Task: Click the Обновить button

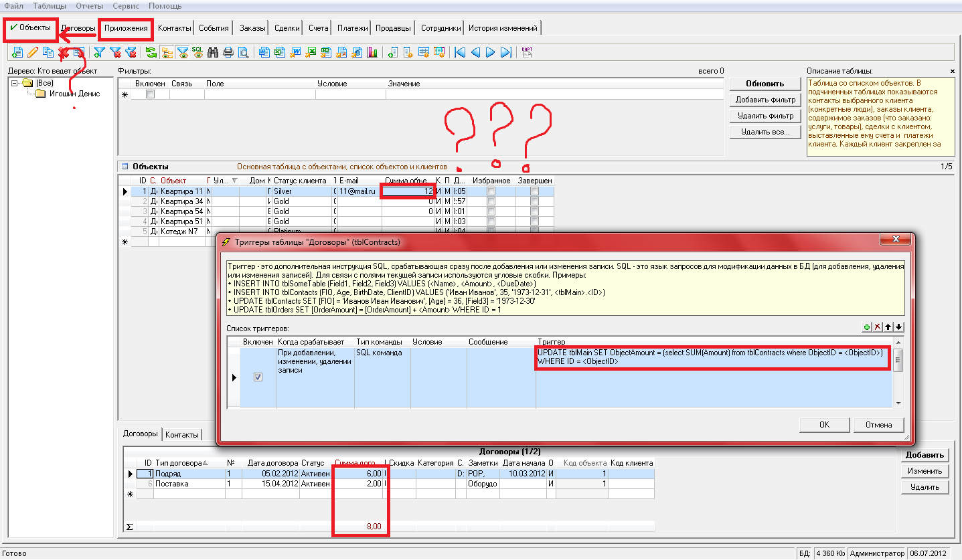Action: pyautogui.click(x=765, y=84)
